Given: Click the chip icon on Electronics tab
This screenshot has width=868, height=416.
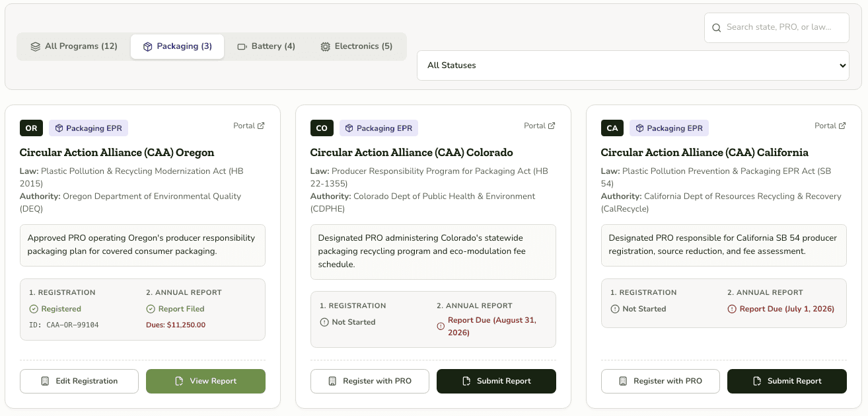Looking at the screenshot, I should tap(325, 47).
